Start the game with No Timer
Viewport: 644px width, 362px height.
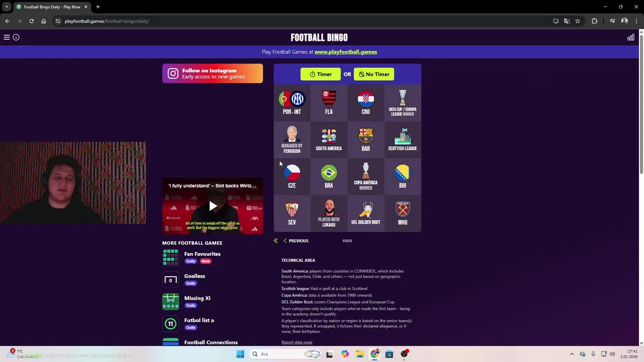click(x=374, y=74)
